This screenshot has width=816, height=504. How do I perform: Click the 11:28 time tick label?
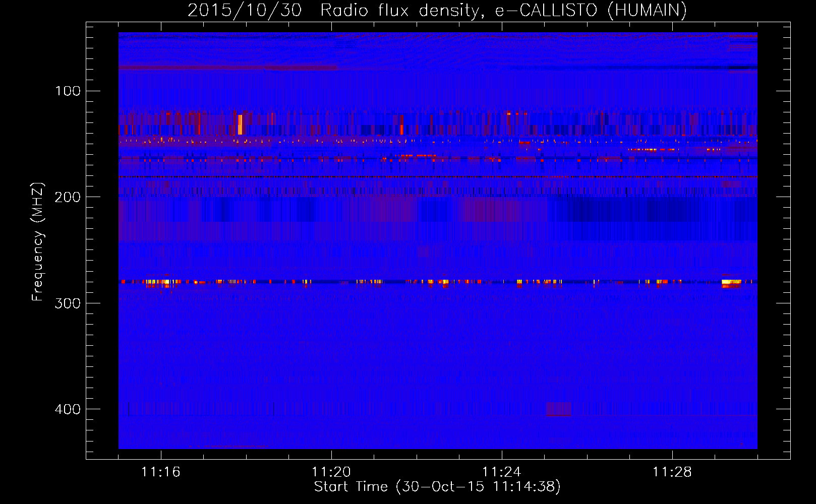[672, 472]
